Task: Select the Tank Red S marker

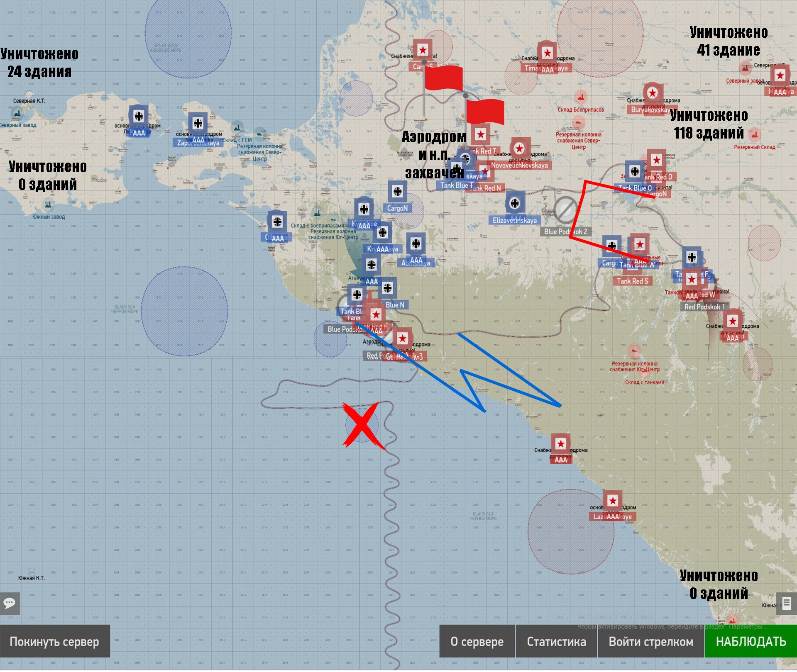Action: coord(632,281)
